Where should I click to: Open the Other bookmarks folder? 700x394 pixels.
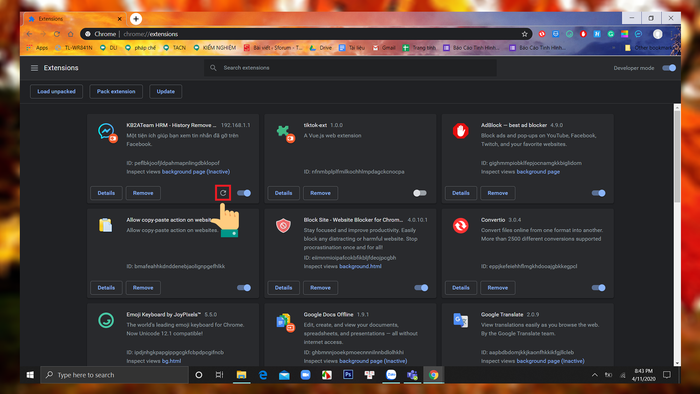(648, 47)
